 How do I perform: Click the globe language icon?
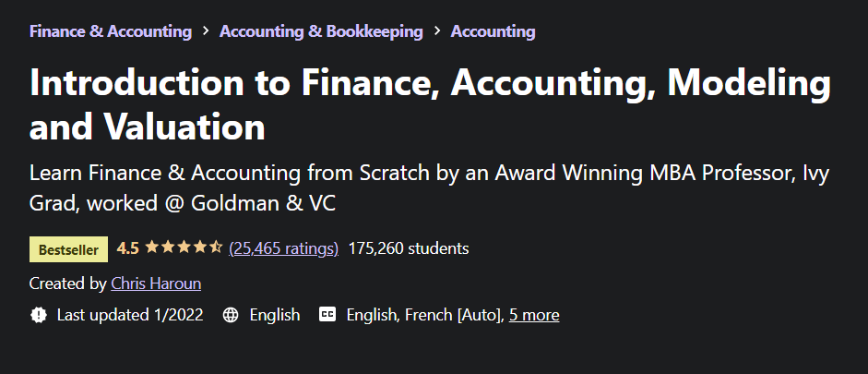232,315
